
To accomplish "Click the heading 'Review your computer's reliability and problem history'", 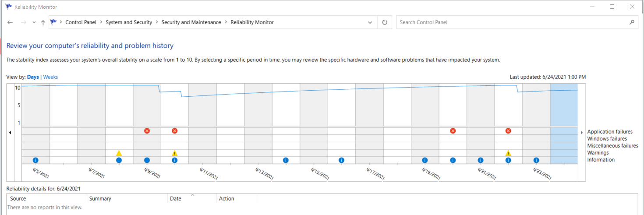I will pyautogui.click(x=90, y=46).
